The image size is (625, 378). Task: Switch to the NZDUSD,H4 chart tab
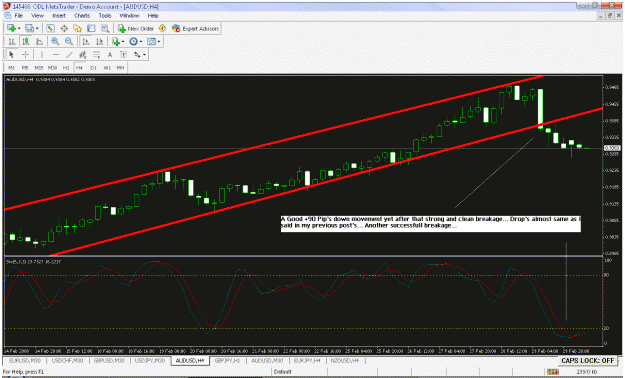pyautogui.click(x=344, y=360)
